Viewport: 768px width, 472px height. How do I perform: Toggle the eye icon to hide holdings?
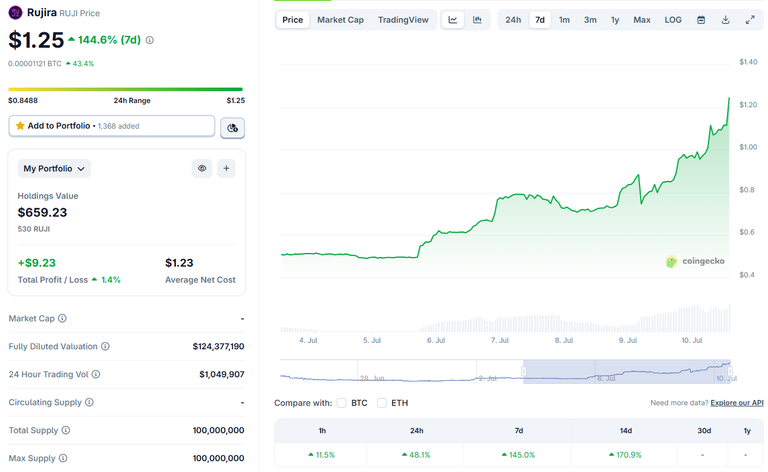(202, 168)
